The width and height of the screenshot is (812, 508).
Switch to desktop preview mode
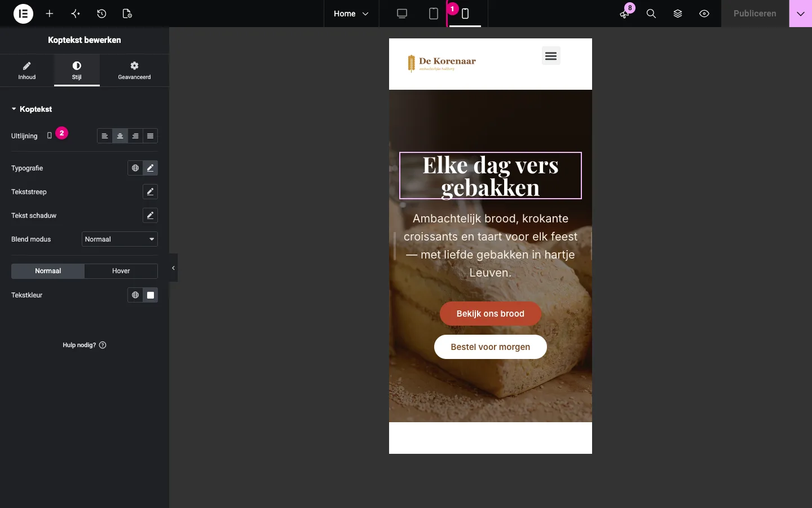click(402, 14)
